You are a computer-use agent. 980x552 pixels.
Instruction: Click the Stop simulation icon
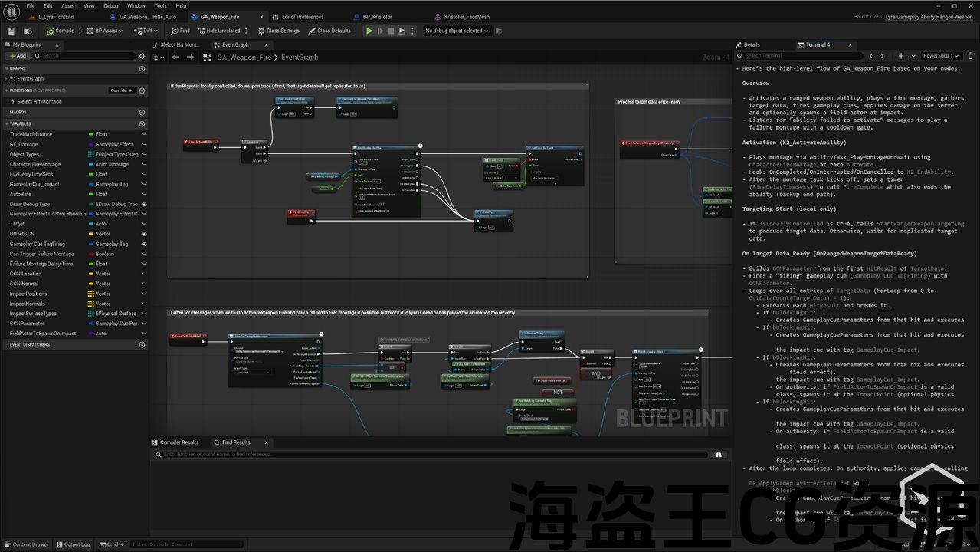click(391, 31)
